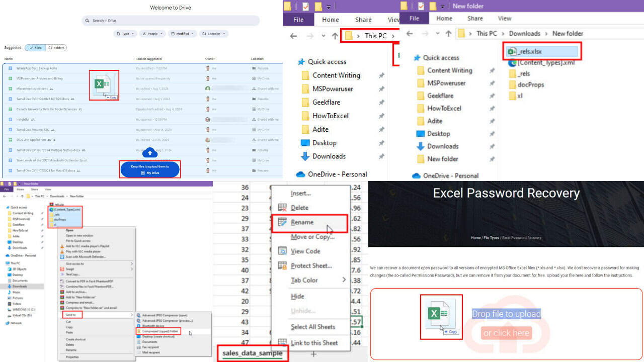The height and width of the screenshot is (362, 644).
Task: Choose Move or Copy... in the Excel sheet menu
Action: [312, 237]
